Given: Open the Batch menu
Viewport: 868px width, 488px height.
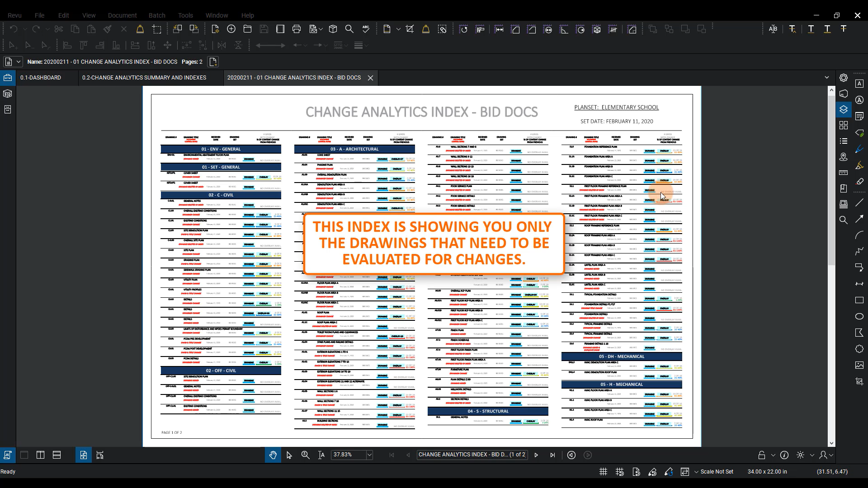Looking at the screenshot, I should click(x=157, y=15).
